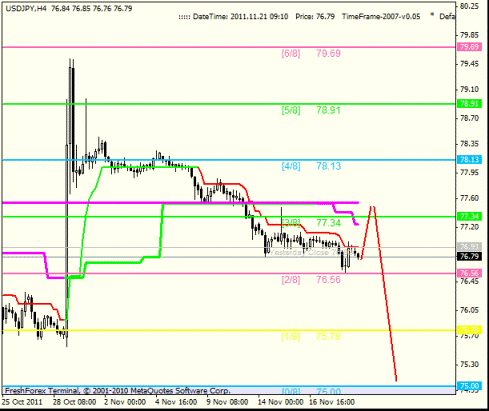
Task: Click the pink 76.56 price axis tag
Action: [469, 273]
